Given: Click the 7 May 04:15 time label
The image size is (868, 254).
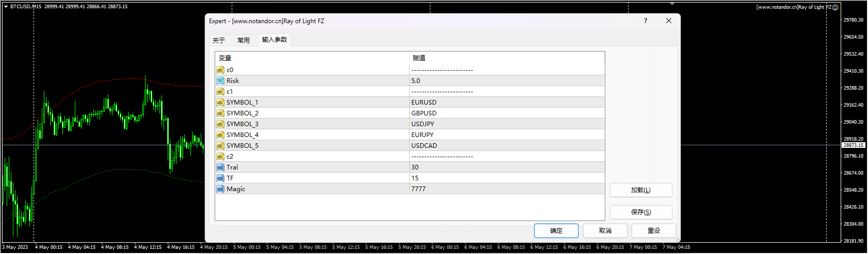Looking at the screenshot, I should click(x=676, y=247).
